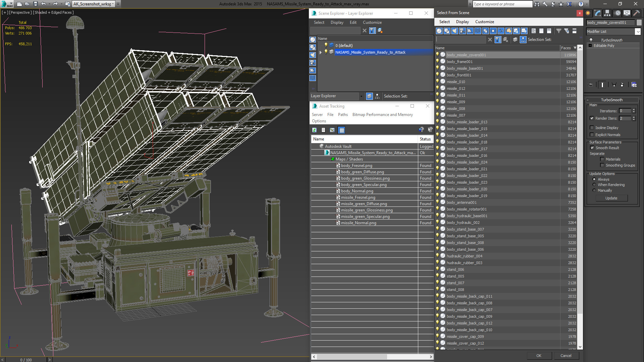This screenshot has height=362, width=644.
Task: Add new layer icon in Scene Explorer
Action: click(x=380, y=31)
